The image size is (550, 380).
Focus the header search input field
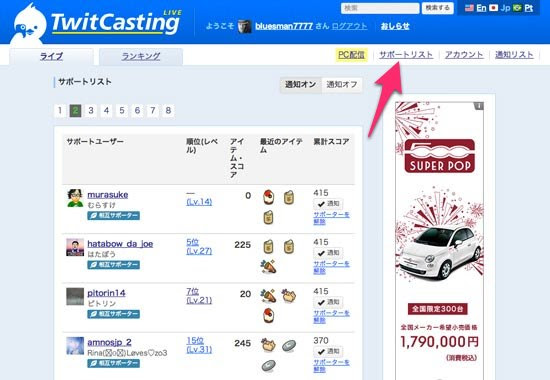380,8
